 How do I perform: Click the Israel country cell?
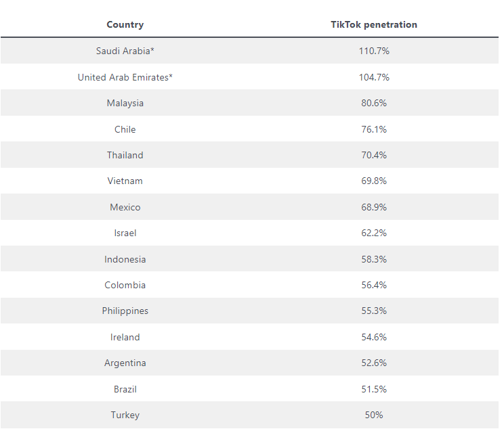click(125, 233)
